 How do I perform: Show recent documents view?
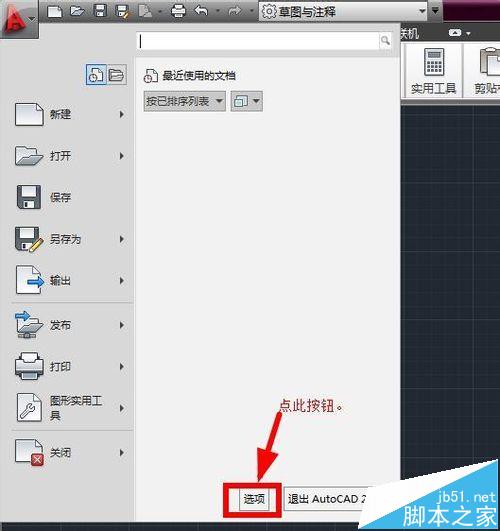click(96, 75)
